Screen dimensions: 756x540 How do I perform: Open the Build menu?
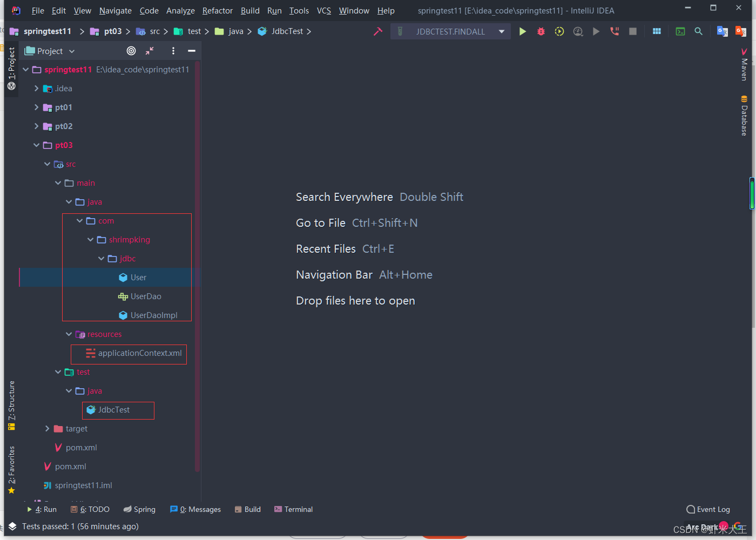pos(250,11)
